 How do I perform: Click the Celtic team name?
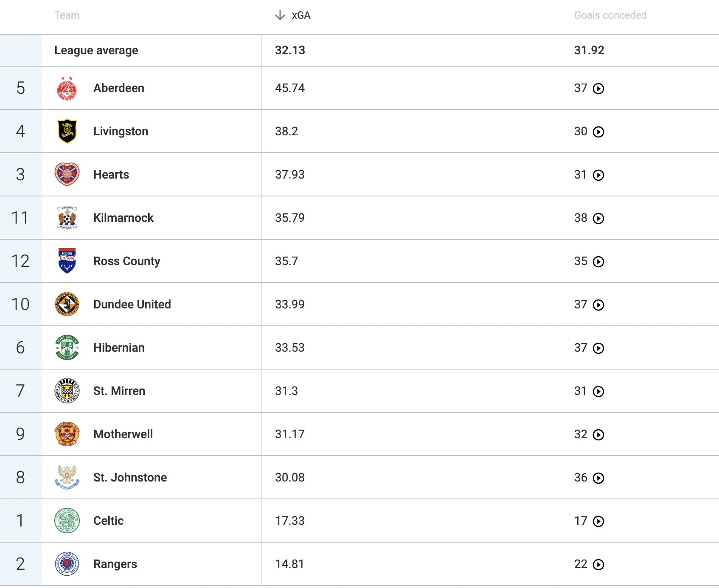click(109, 521)
